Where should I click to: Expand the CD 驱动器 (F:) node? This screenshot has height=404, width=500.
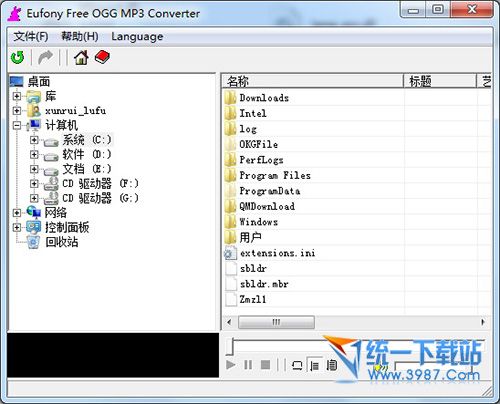pyautogui.click(x=34, y=183)
